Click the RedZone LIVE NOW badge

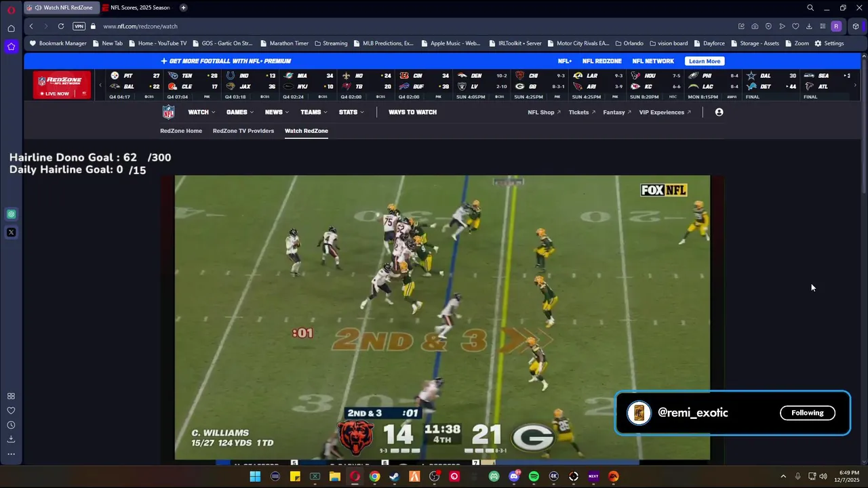62,85
